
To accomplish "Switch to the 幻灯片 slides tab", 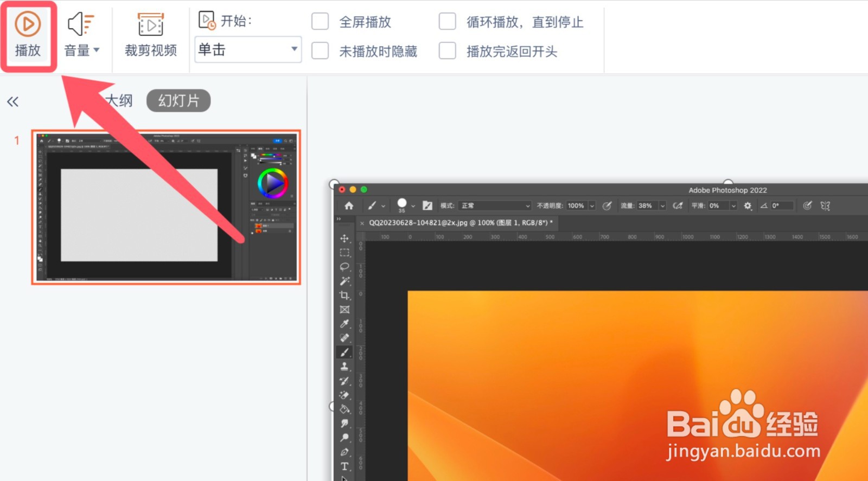I will (178, 101).
